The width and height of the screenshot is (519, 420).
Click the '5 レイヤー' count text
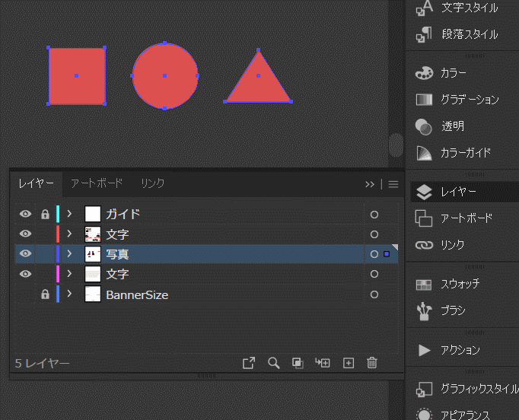(43, 364)
